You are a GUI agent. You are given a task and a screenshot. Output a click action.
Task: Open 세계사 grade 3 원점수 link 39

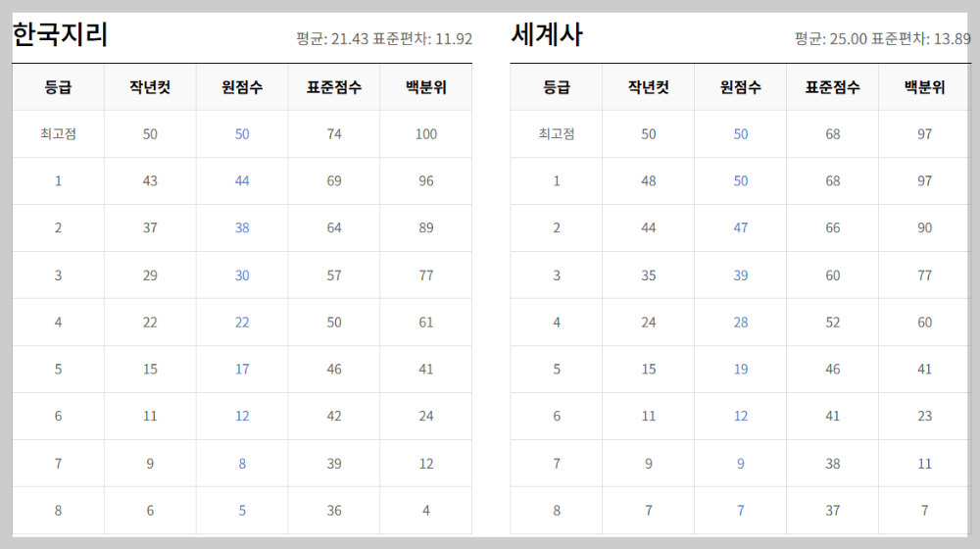(x=741, y=275)
